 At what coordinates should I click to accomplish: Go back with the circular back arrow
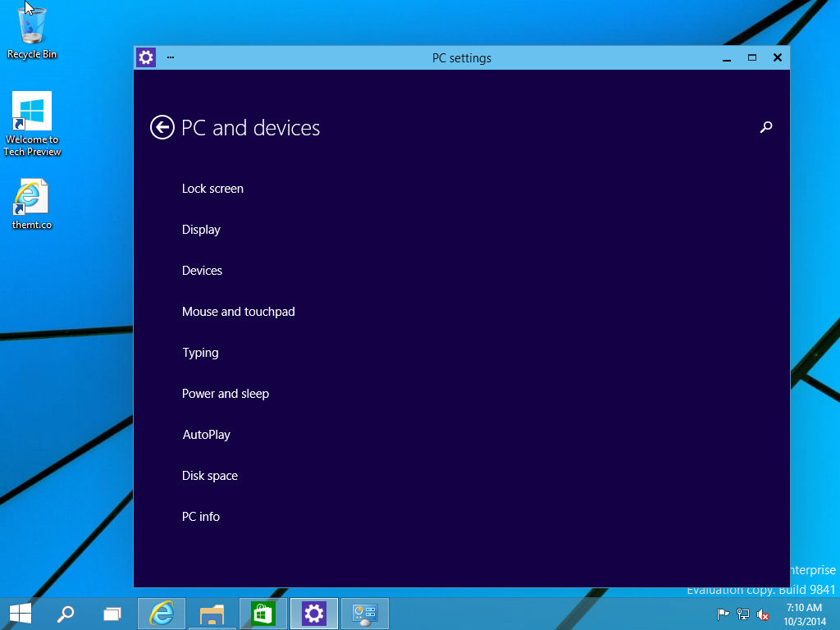162,128
